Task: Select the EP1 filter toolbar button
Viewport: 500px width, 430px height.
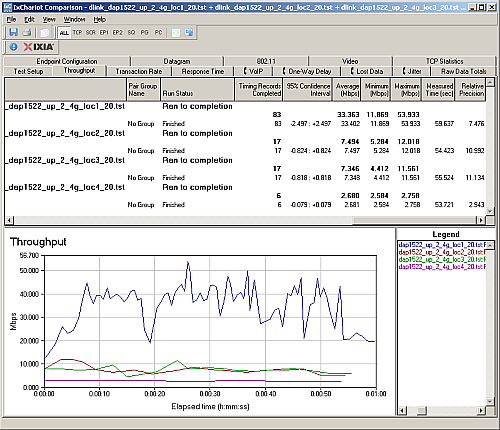Action: 104,32
